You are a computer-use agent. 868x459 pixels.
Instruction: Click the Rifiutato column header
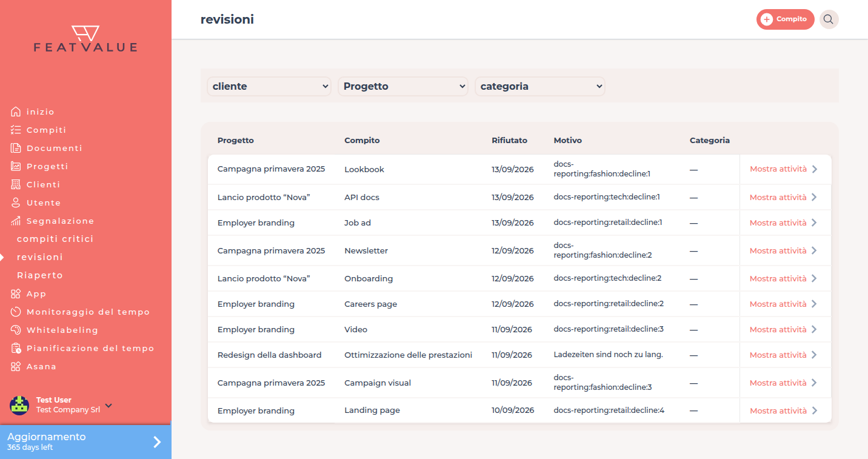point(509,140)
